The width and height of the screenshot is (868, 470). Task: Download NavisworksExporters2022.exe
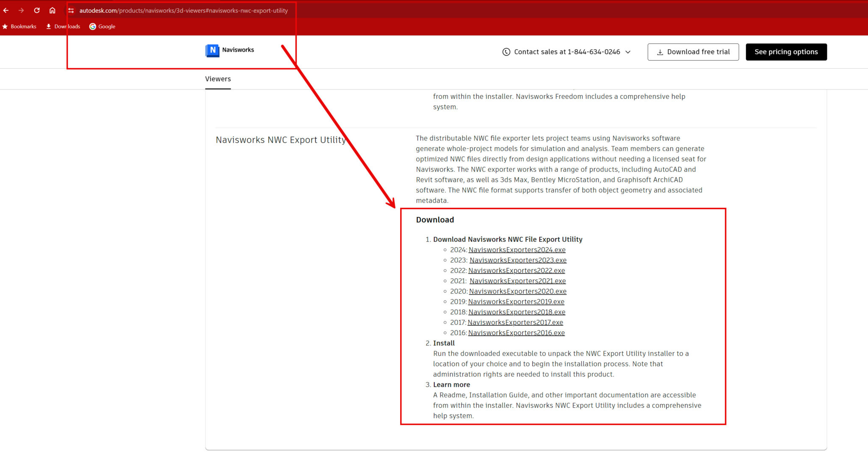(x=516, y=271)
